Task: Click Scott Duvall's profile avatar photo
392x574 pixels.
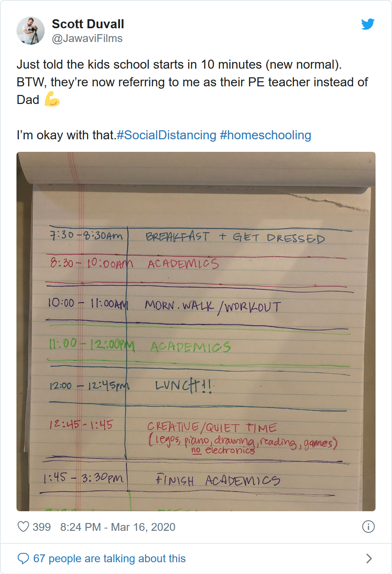Action: click(x=31, y=31)
